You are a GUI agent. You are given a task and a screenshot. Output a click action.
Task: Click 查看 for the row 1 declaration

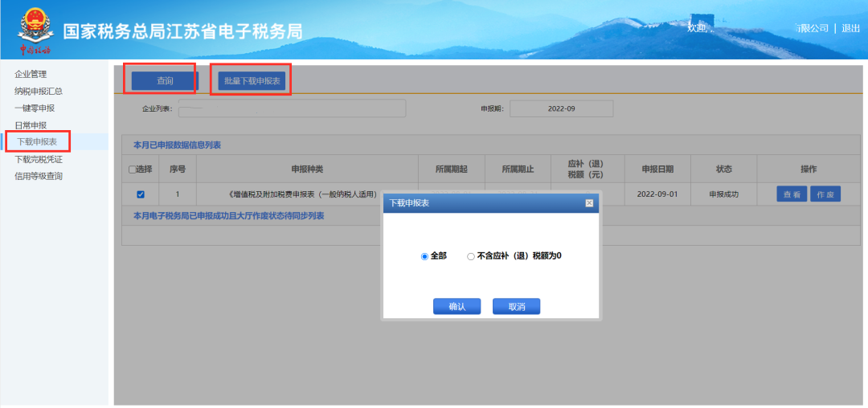(792, 194)
